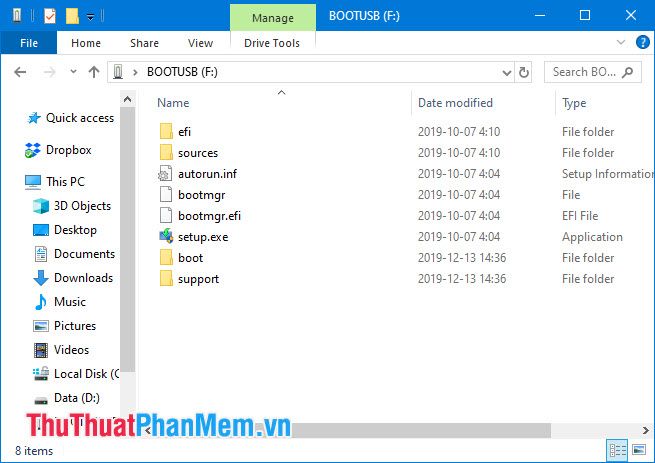655x463 pixels.
Task: Click the horizontal scrollbar right arrow
Action: pyautogui.click(x=646, y=430)
